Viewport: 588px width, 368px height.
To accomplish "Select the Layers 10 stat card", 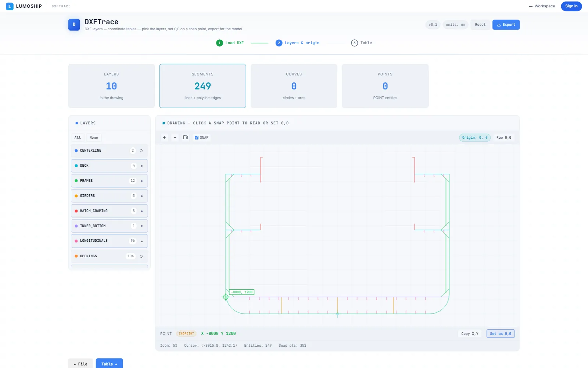I will (x=111, y=86).
